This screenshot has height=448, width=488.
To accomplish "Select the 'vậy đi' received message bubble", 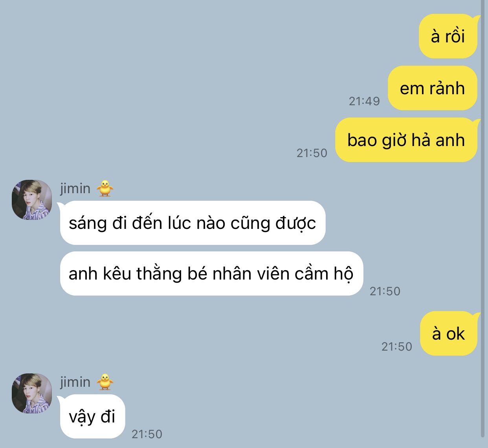I will [x=92, y=416].
